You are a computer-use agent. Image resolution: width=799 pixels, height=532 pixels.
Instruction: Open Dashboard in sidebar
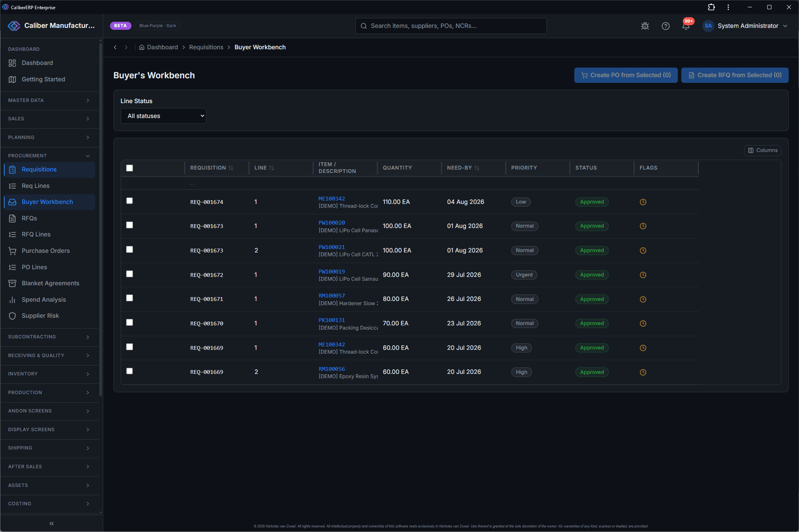(x=50, y=63)
